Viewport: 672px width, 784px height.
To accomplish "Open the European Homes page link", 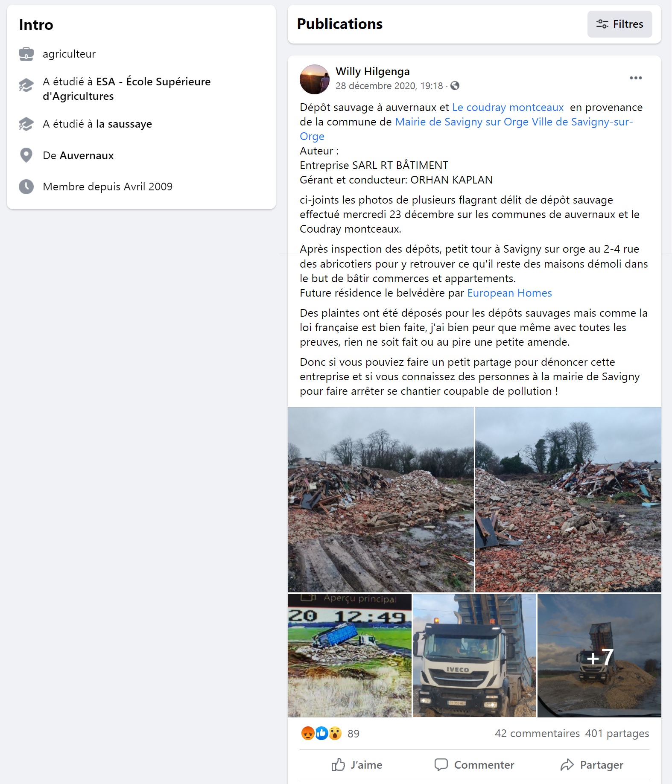I will tap(509, 293).
